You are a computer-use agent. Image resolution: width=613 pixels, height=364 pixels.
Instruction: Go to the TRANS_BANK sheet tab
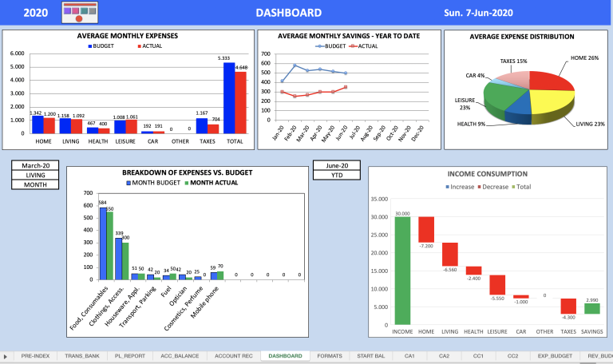tap(82, 356)
